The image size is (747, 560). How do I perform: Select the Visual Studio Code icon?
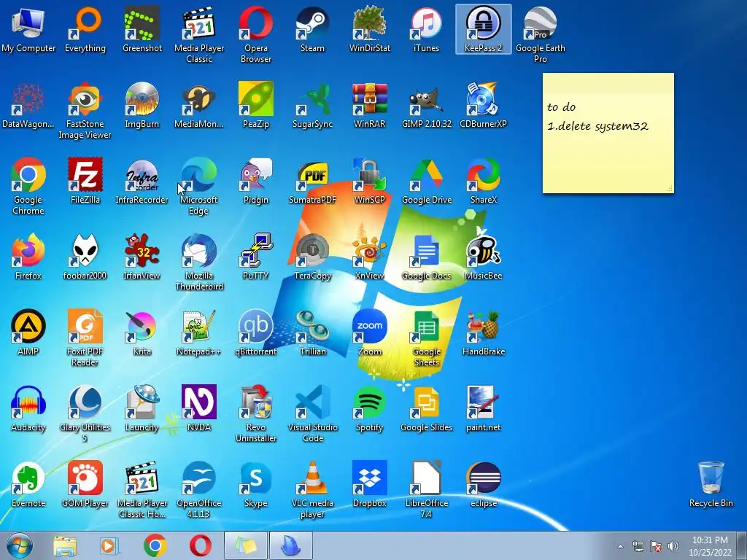(312, 414)
